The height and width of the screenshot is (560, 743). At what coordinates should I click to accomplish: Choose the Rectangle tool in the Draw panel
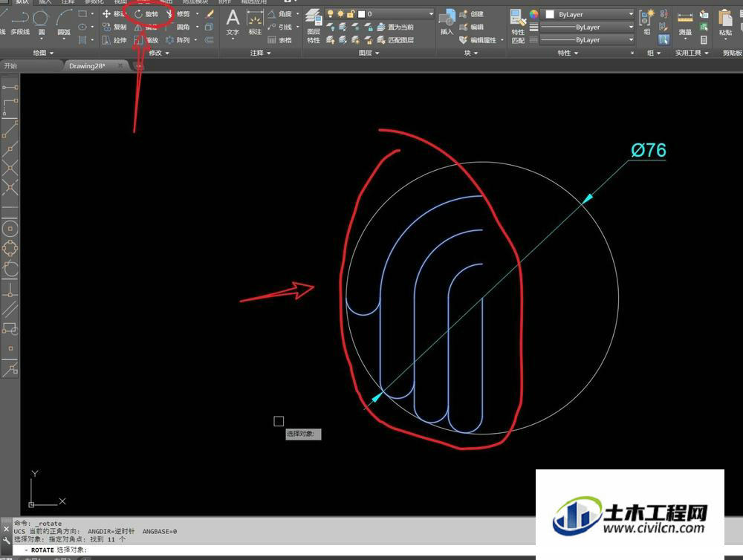pos(82,13)
